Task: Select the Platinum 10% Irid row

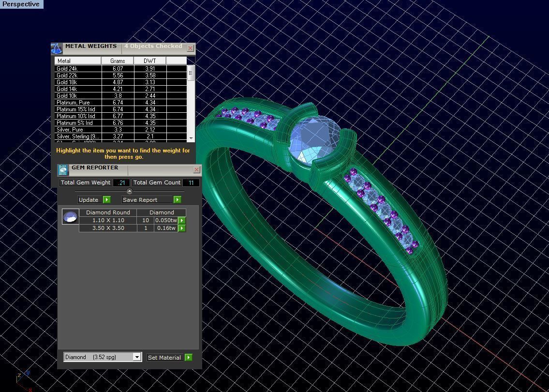Action: tap(120, 116)
